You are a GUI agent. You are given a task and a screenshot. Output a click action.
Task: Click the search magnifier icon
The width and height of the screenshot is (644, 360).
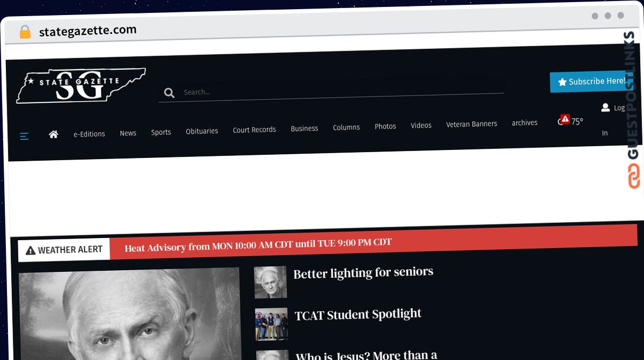click(x=169, y=93)
